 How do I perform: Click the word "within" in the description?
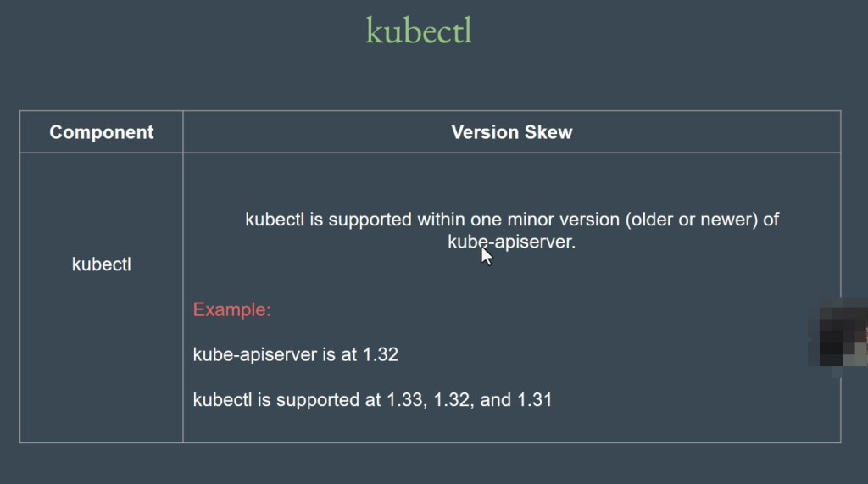tap(440, 220)
